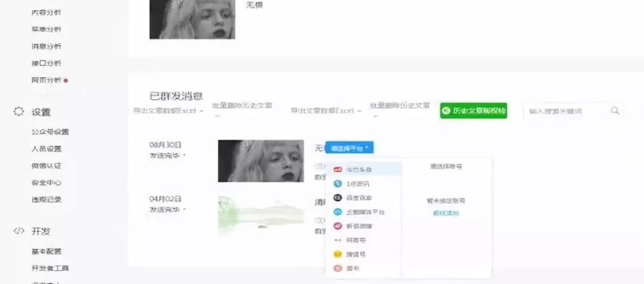
Task: Select the 今日头条 platform icon
Action: pos(338,169)
